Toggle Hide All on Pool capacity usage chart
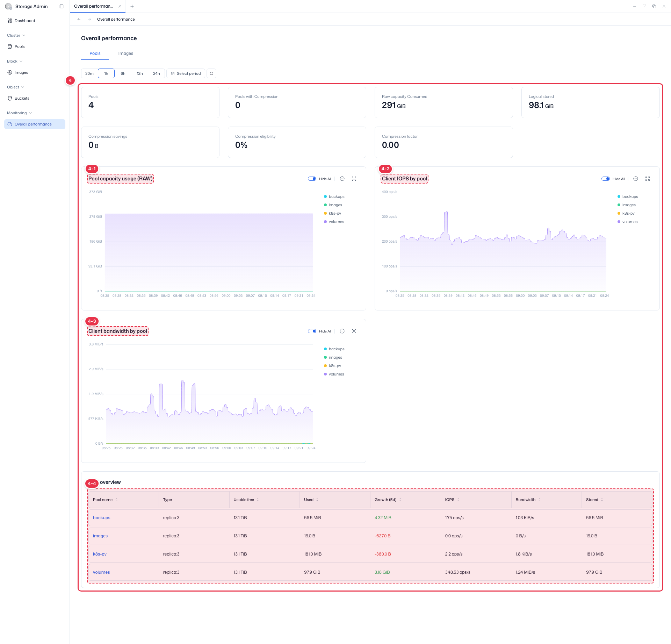671x644 pixels. (x=312, y=179)
